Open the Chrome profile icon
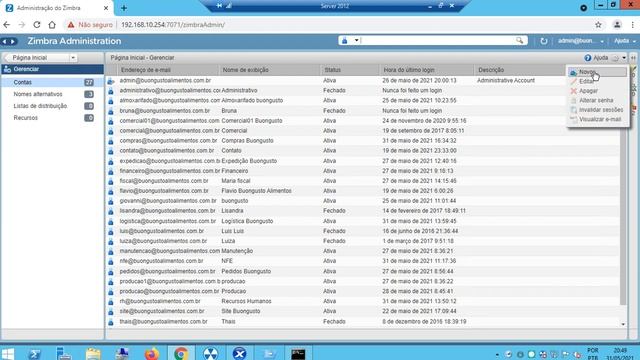 617,24
